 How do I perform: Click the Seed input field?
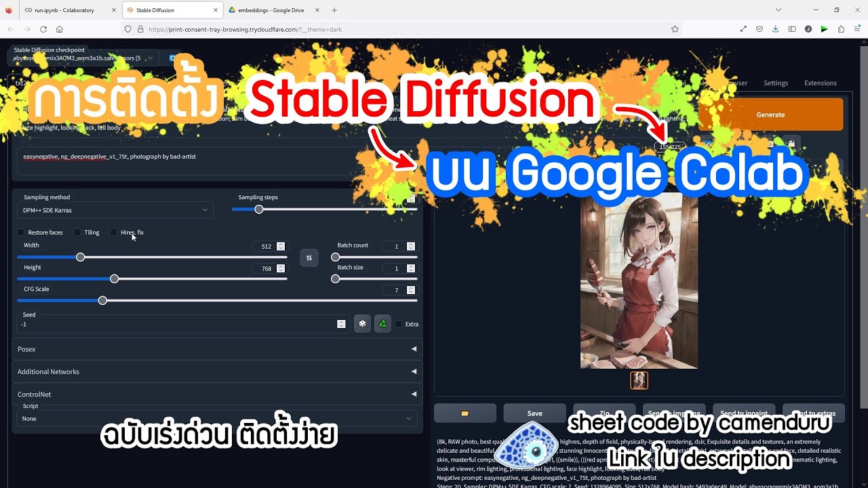pyautogui.click(x=182, y=324)
